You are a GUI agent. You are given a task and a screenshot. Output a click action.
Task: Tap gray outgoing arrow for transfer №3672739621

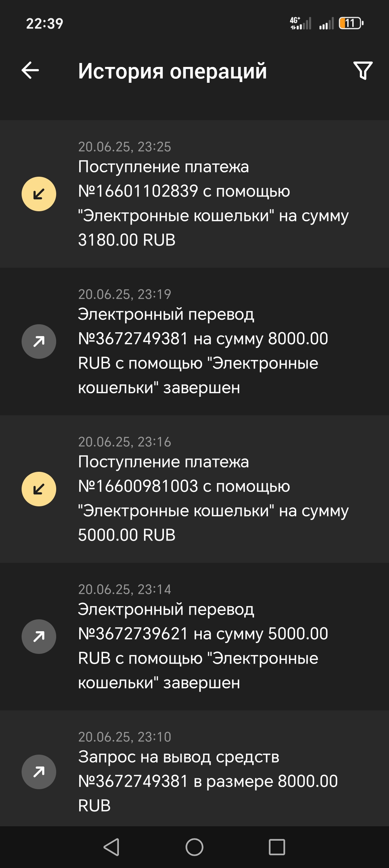(x=39, y=637)
